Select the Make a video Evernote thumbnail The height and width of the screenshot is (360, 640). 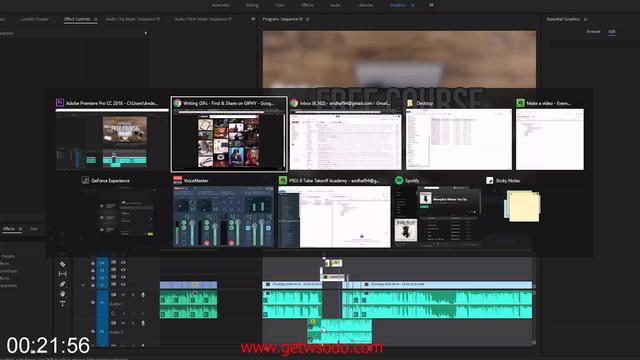point(550,140)
